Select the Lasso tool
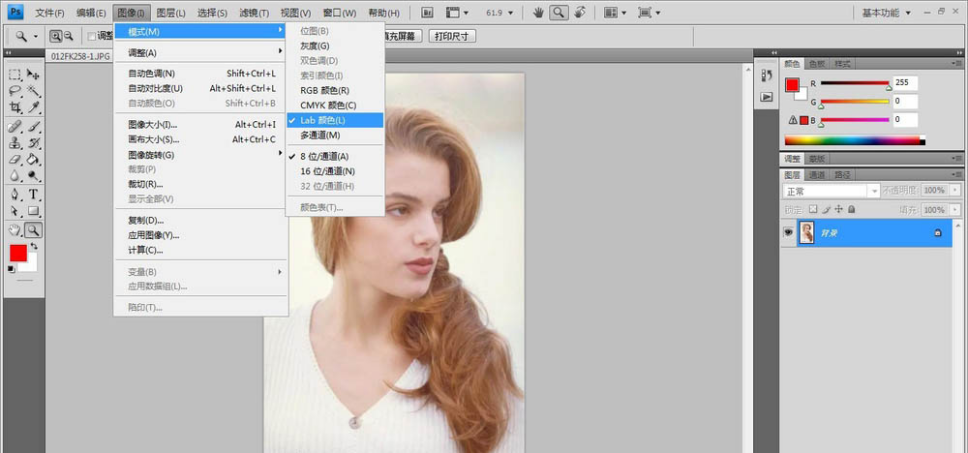This screenshot has height=453, width=968. pos(15,90)
